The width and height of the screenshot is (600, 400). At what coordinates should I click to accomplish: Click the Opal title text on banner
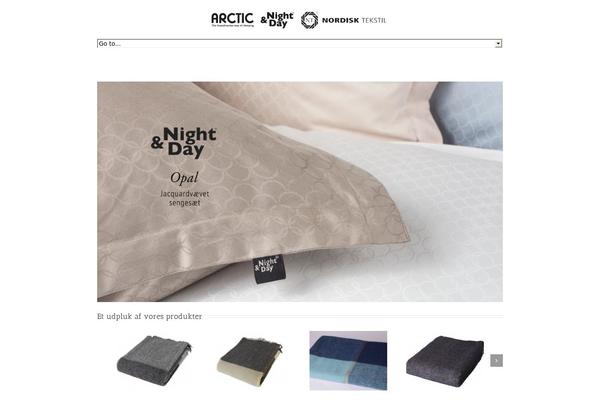pyautogui.click(x=184, y=178)
